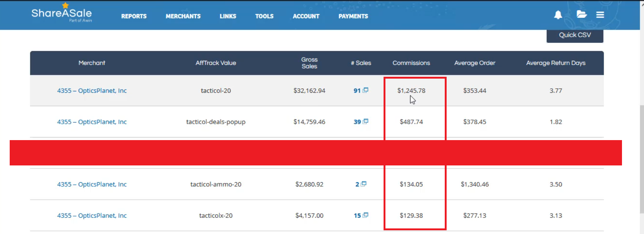
Task: Select average order $277.13
Action: 475,216
